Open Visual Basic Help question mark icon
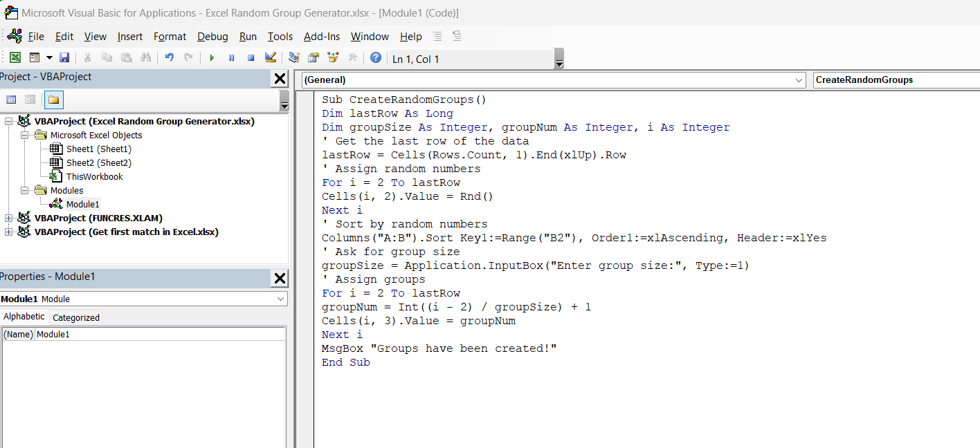Screen dimensions: 980x448 [x=376, y=58]
